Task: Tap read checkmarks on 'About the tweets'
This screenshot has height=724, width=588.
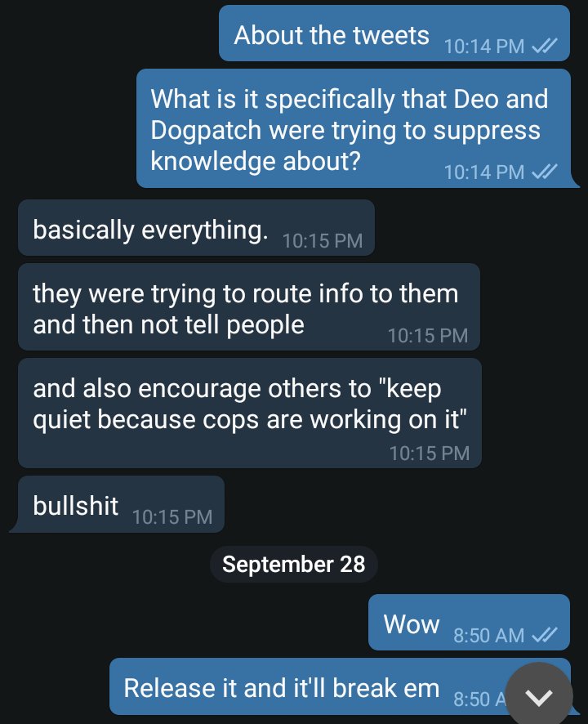Action: (x=545, y=45)
